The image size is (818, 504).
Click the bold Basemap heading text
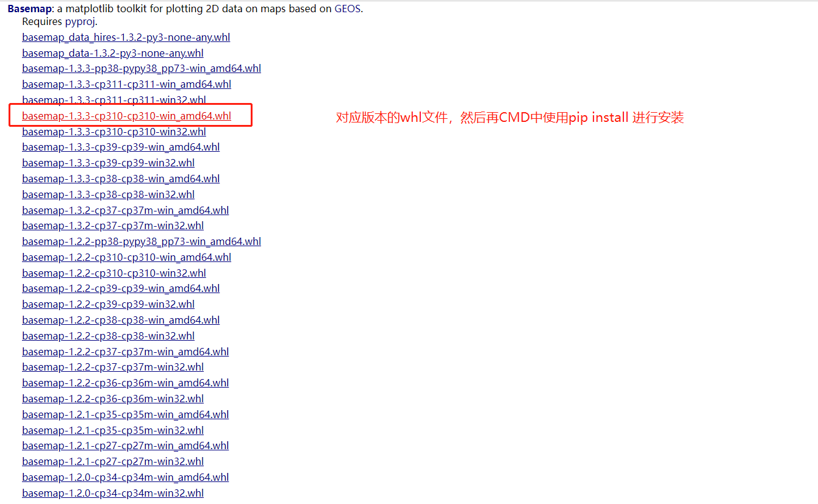click(x=29, y=9)
